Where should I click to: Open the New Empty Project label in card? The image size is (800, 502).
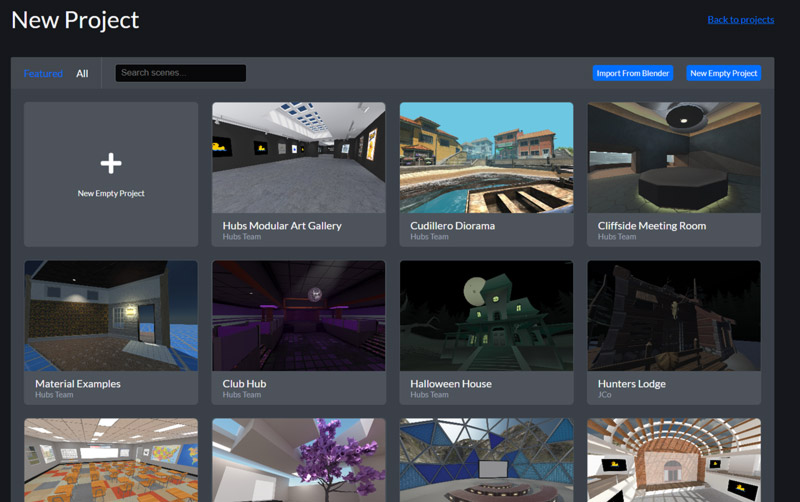click(111, 193)
